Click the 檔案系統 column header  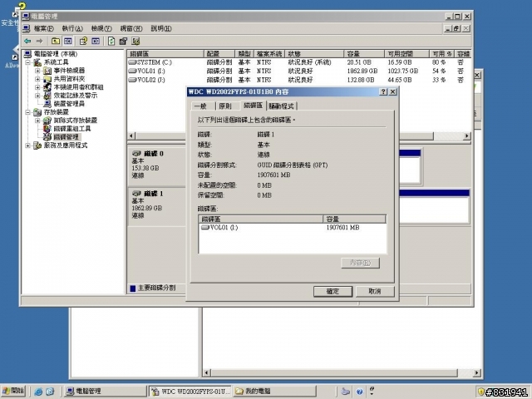click(269, 53)
